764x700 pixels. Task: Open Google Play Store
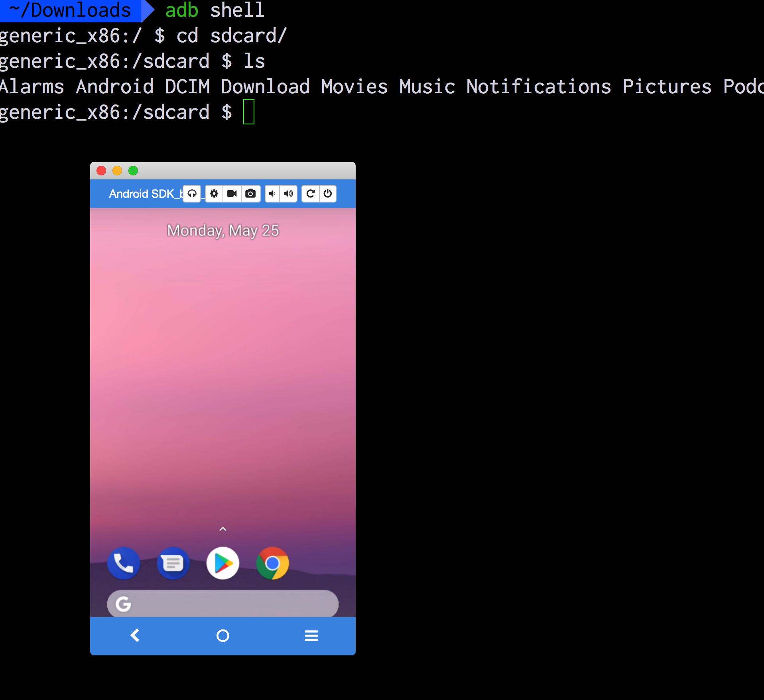coord(223,563)
